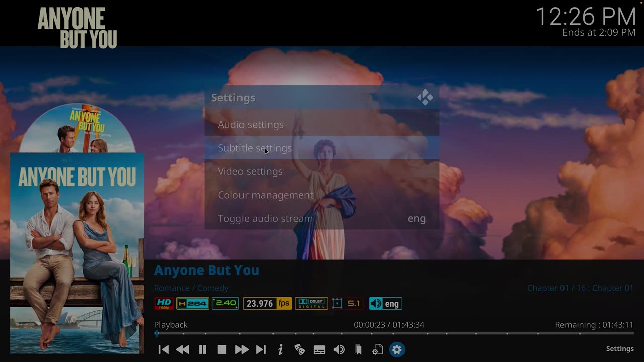This screenshot has width=644, height=362.
Task: Click the 12:26 PM clock
Action: click(586, 16)
